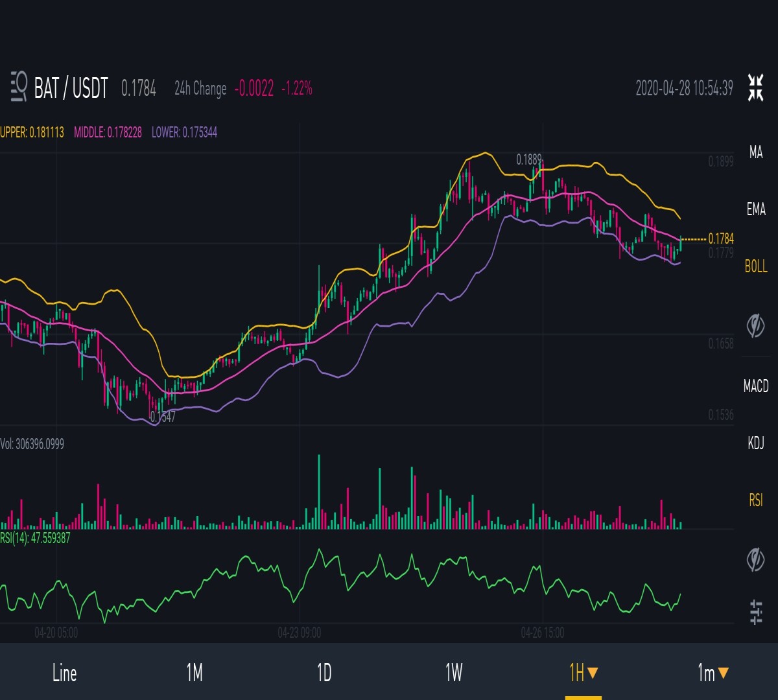
Task: Toggle the main indicator eye-slash visibility icon
Action: 755,325
